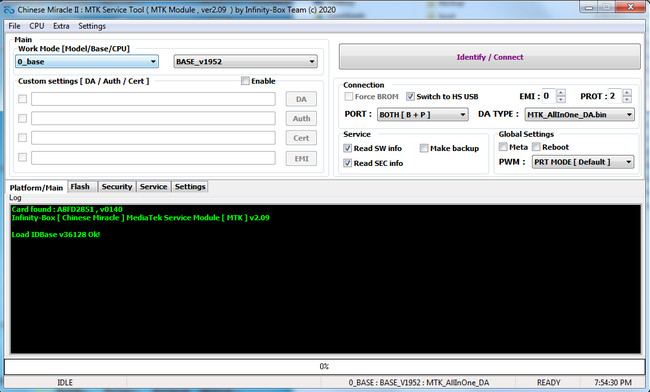Expand the DA TYPE MTK_AllInOne_DA.bin dropdown

[x=580, y=115]
